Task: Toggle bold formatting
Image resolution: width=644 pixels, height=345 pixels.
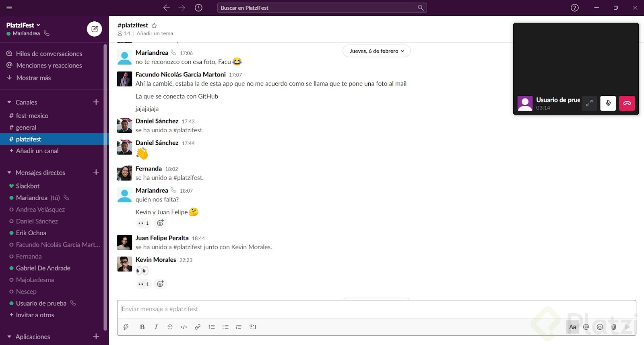Action: 142,327
